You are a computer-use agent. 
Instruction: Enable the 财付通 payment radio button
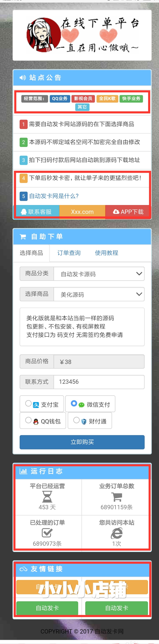pos(76,420)
